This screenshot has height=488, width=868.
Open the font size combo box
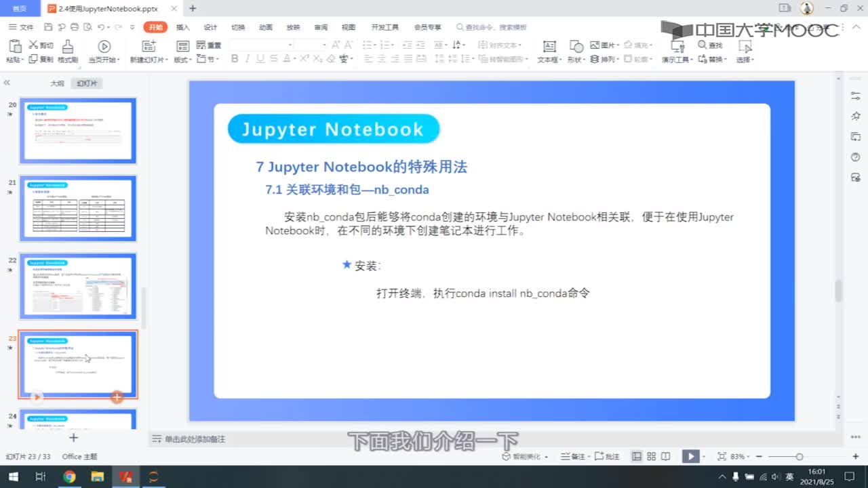click(x=312, y=45)
